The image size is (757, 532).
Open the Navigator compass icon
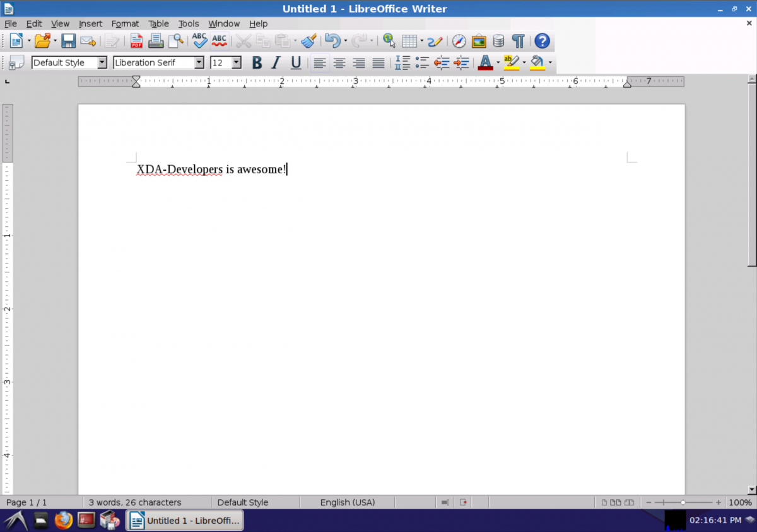[x=459, y=42]
